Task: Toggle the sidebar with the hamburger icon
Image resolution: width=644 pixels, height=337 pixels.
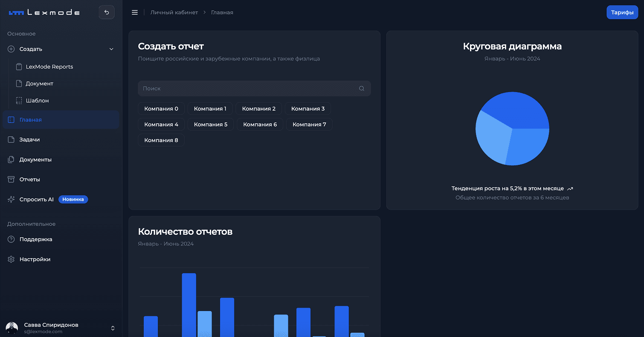Action: click(135, 12)
